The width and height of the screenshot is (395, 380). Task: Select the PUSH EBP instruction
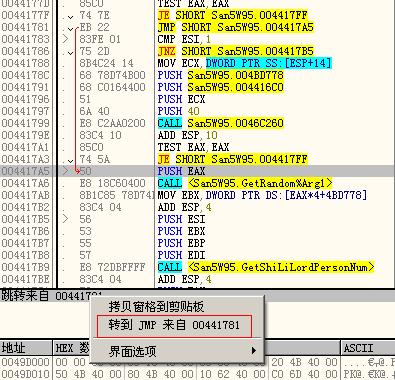(x=181, y=243)
